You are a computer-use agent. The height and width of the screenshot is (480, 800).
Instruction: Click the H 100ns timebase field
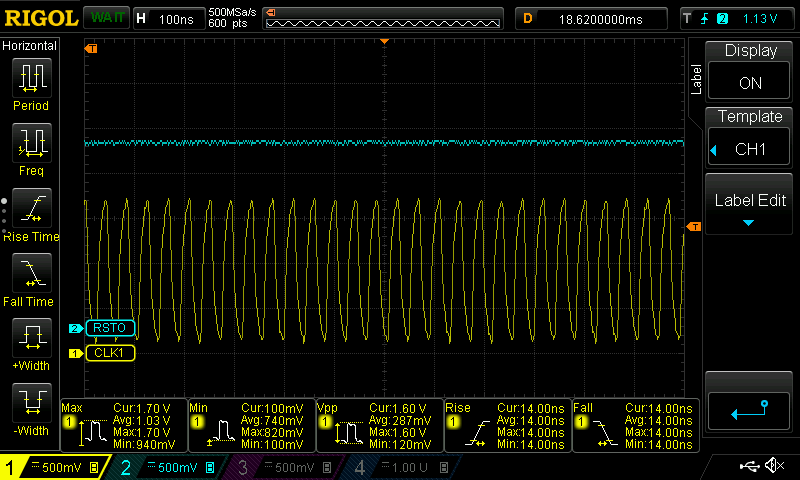[168, 19]
